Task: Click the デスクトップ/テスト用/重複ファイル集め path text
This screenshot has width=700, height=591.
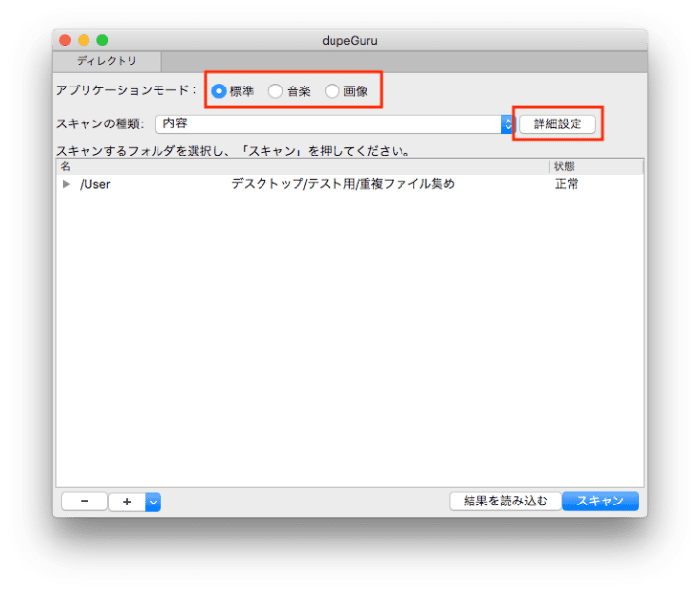Action: point(343,184)
